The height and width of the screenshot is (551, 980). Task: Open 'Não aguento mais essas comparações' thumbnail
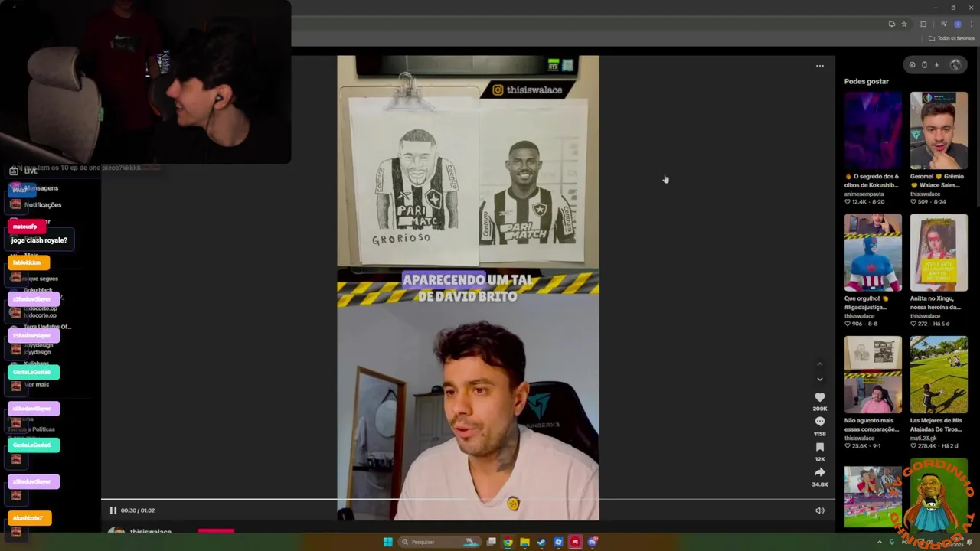[873, 375]
